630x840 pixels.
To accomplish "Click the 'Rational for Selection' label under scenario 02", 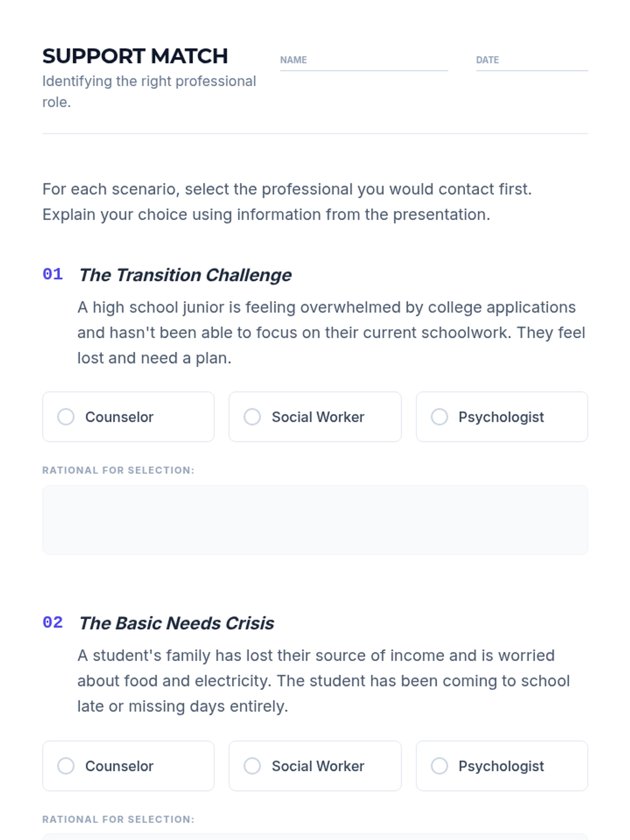I will [x=118, y=820].
